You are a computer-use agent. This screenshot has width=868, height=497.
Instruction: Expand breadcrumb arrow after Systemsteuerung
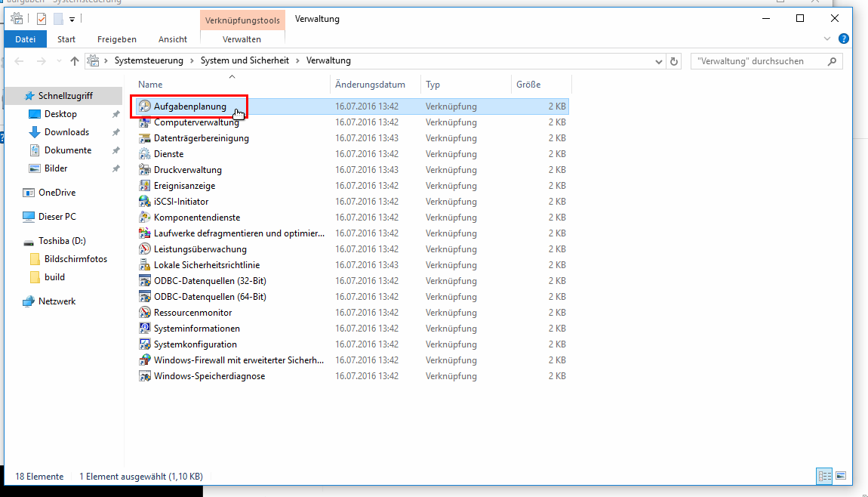[192, 61]
